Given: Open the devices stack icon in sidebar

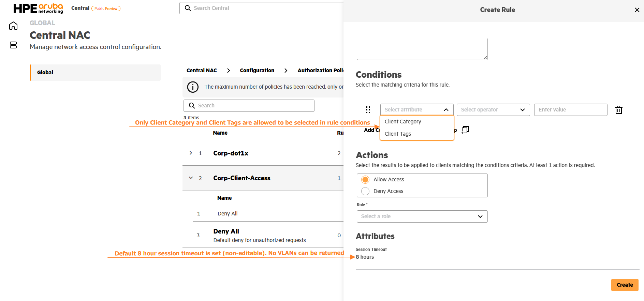Looking at the screenshot, I should click(x=13, y=45).
